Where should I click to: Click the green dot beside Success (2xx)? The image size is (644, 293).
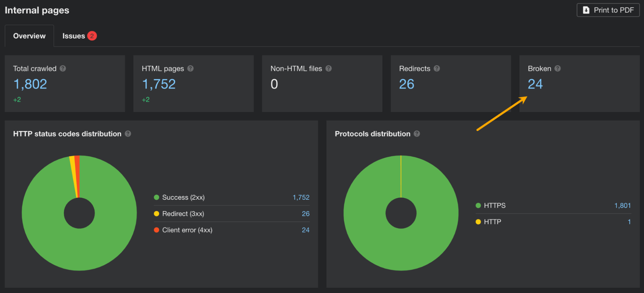157,197
